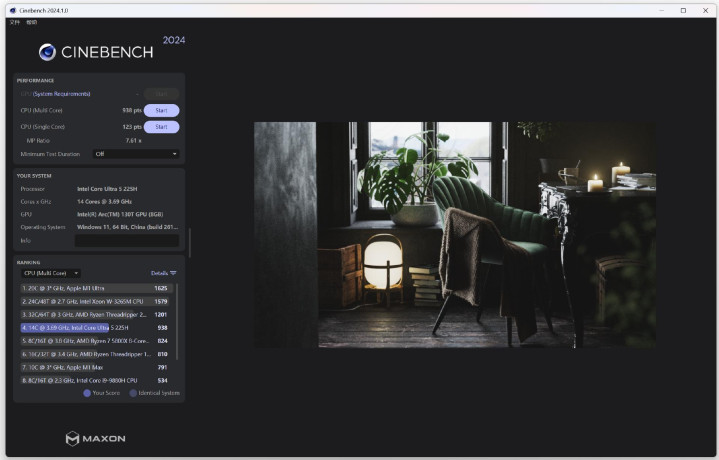This screenshot has height=460, width=719.
Task: Open the CPU (Multi Core) ranking dropdown
Action: pos(50,273)
